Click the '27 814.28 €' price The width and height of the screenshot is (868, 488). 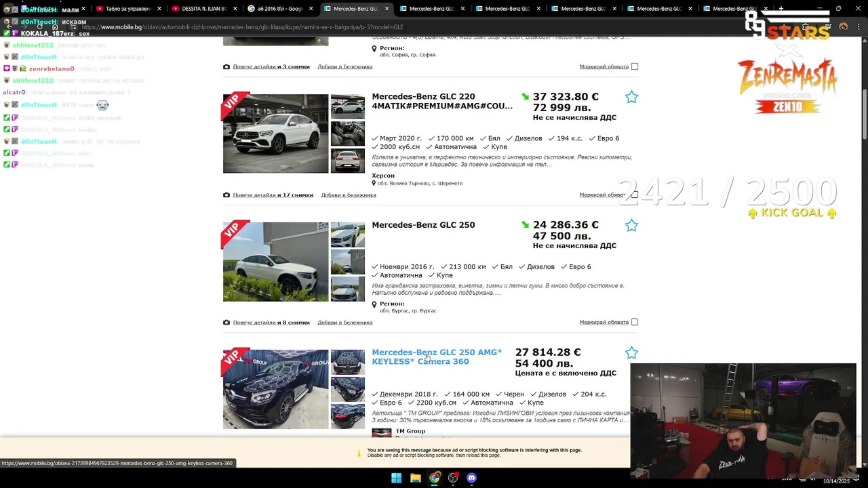(x=548, y=352)
